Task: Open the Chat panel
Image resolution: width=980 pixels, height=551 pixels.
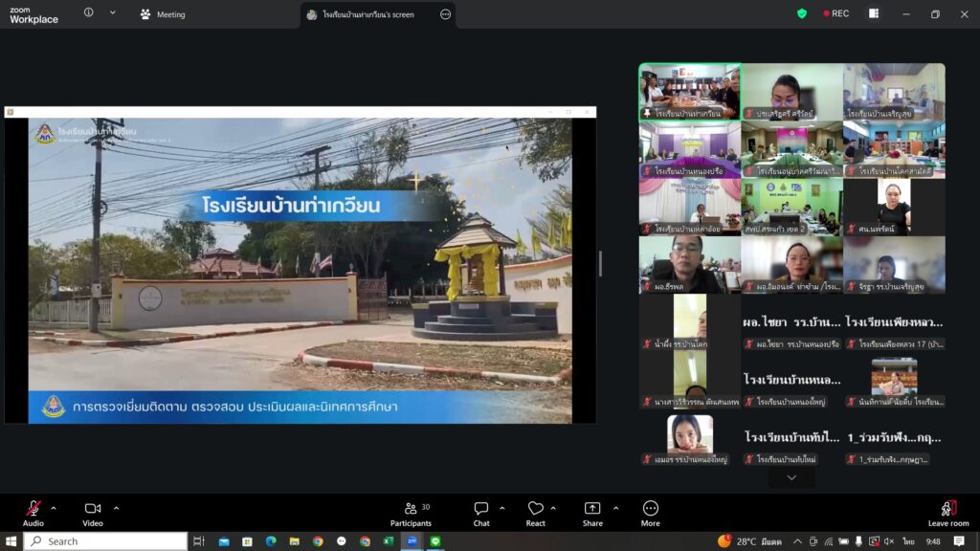Action: click(x=481, y=512)
